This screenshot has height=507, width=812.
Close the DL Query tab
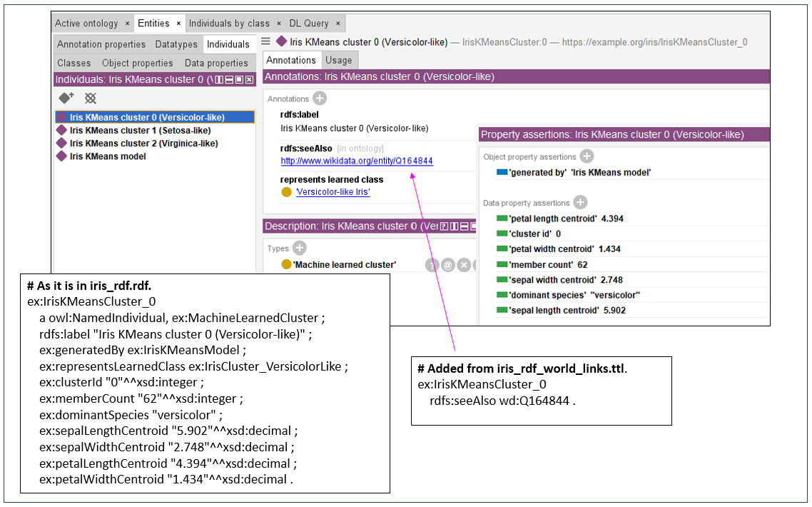pyautogui.click(x=338, y=24)
